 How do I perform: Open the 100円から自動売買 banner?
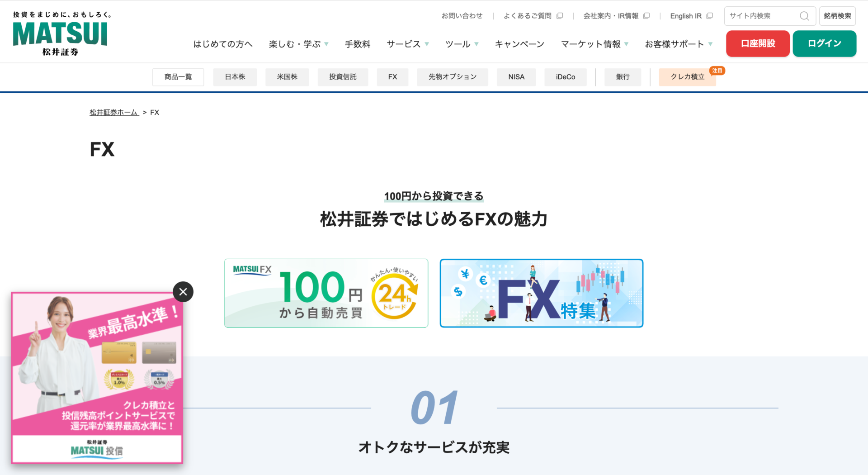[x=326, y=293]
